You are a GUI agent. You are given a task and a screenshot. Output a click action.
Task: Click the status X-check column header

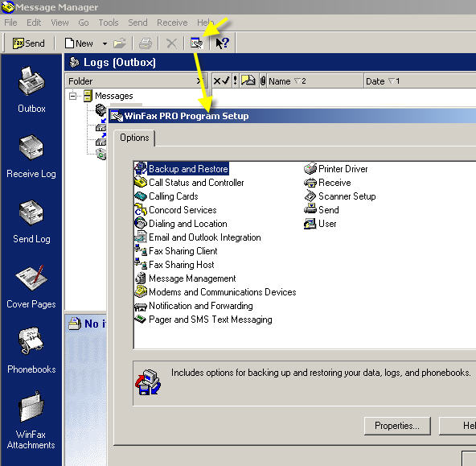[x=222, y=80]
